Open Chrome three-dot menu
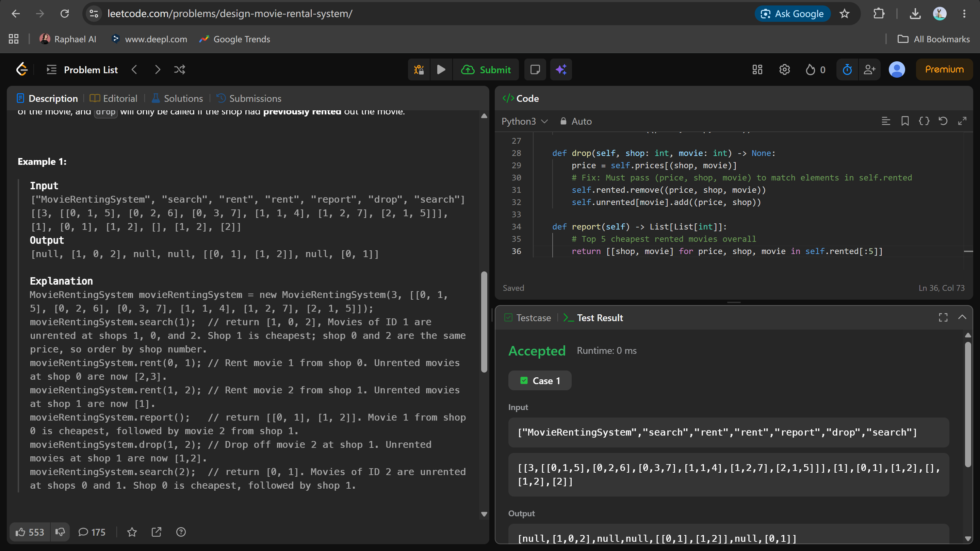This screenshot has width=980, height=551. click(x=964, y=14)
